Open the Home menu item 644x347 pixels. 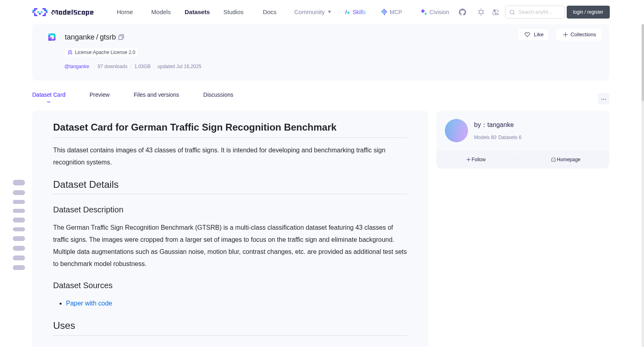125,12
